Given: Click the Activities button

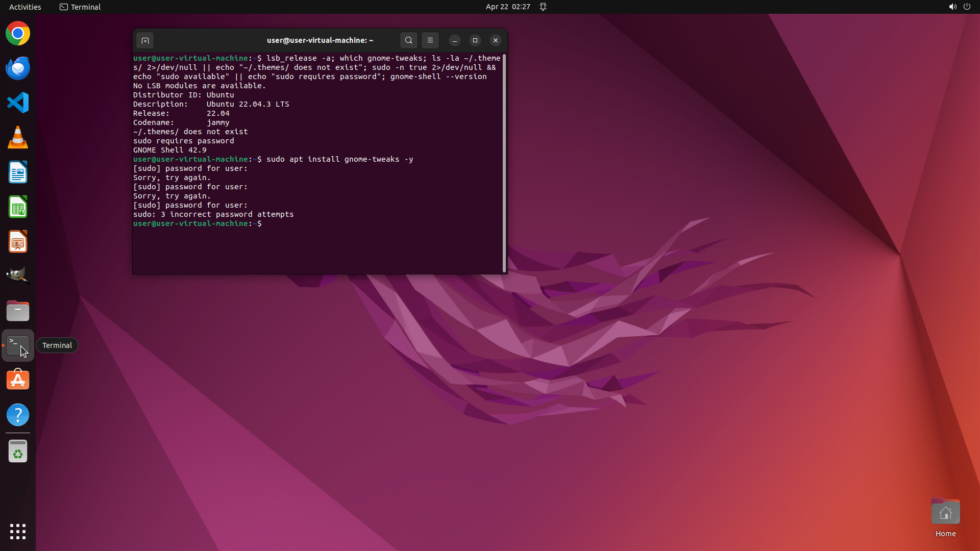Looking at the screenshot, I should (x=25, y=7).
